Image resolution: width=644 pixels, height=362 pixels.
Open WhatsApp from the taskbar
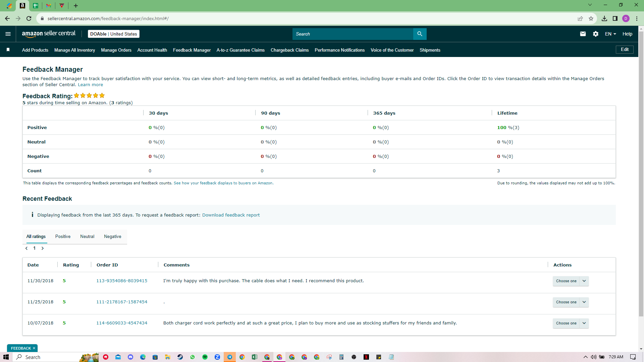[x=193, y=357]
